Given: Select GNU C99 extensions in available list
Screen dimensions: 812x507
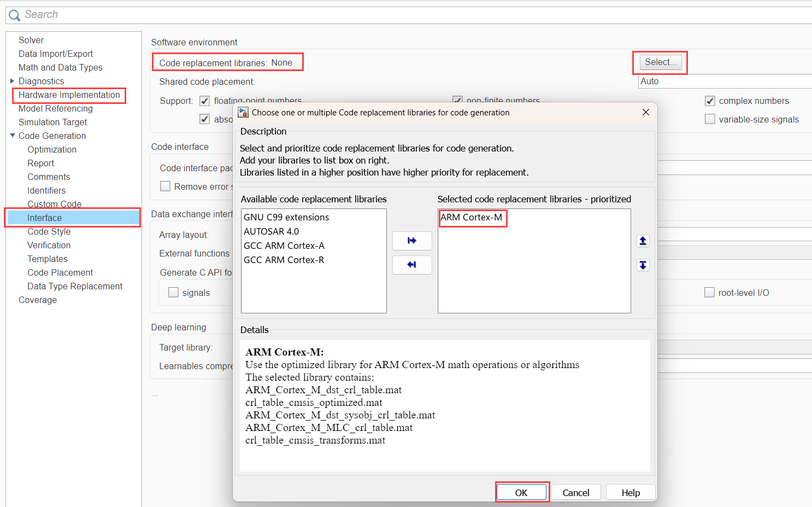Looking at the screenshot, I should click(x=286, y=217).
